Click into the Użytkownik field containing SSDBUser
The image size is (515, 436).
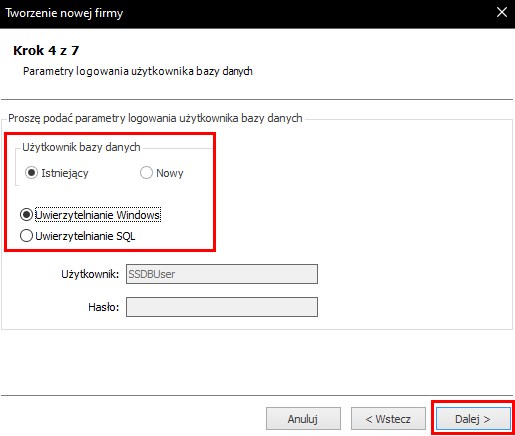222,274
